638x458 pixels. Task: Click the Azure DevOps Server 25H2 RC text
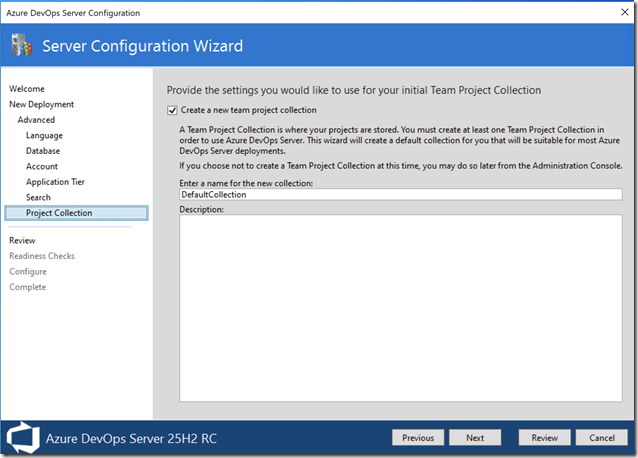pos(131,438)
